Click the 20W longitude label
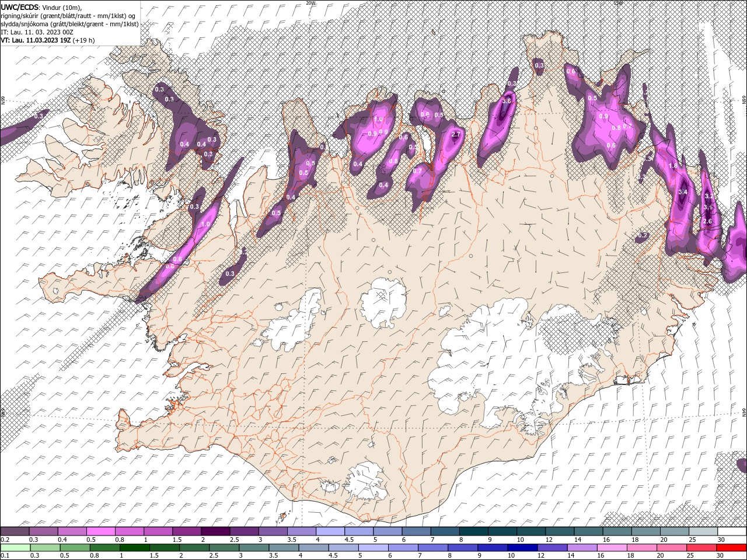This screenshot has width=747, height=560. pos(310,3)
